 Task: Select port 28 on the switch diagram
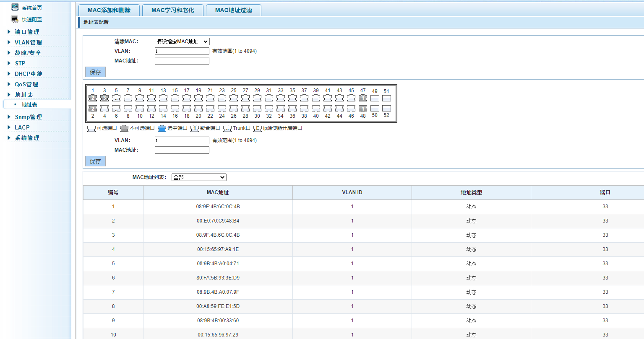pyautogui.click(x=245, y=109)
